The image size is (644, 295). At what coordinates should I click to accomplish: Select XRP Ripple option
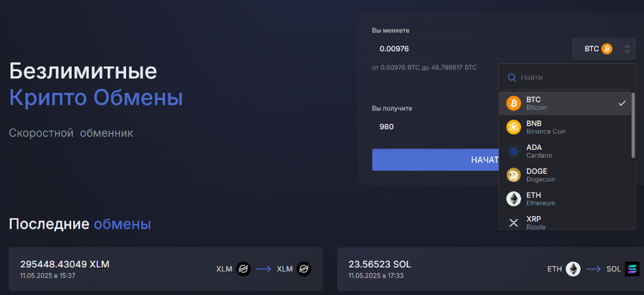coord(565,221)
